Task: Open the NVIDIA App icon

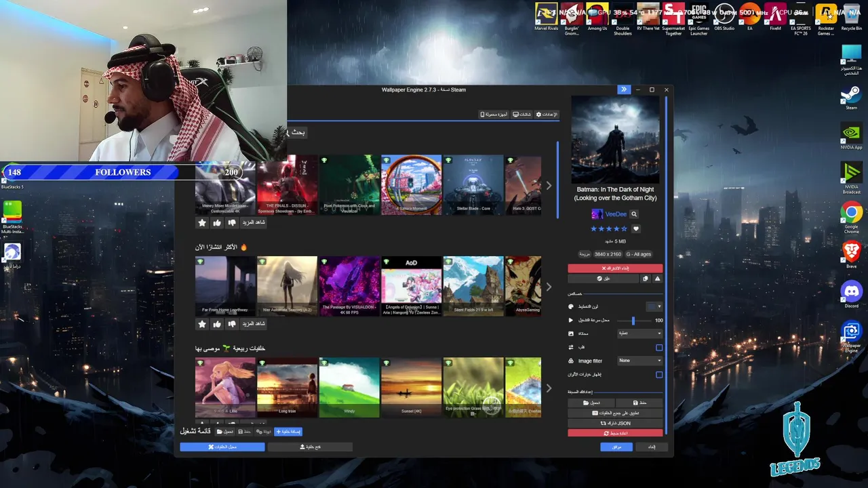Action: point(851,136)
